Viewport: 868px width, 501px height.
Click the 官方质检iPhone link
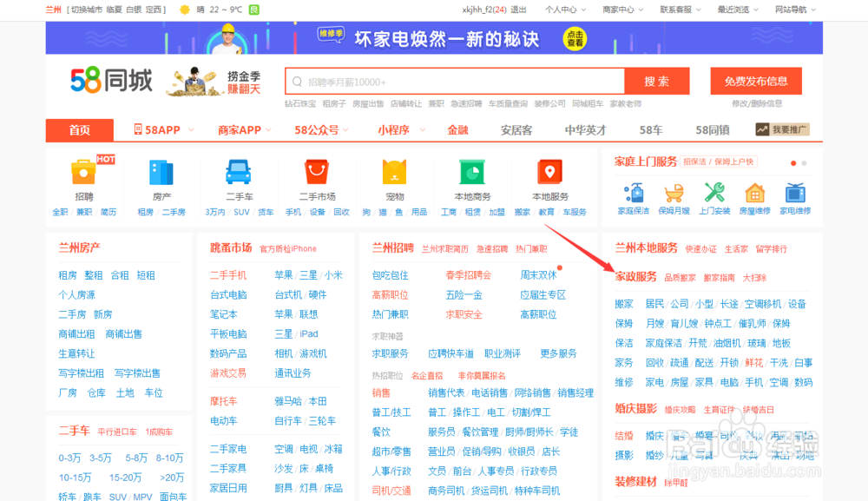click(x=288, y=249)
